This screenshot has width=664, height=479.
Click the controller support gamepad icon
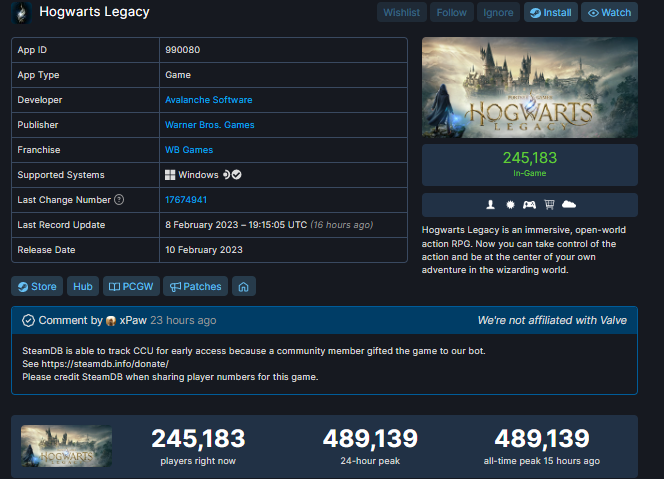point(529,205)
